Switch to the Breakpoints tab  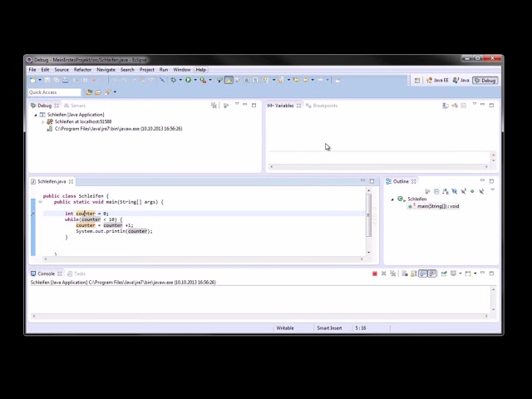322,106
